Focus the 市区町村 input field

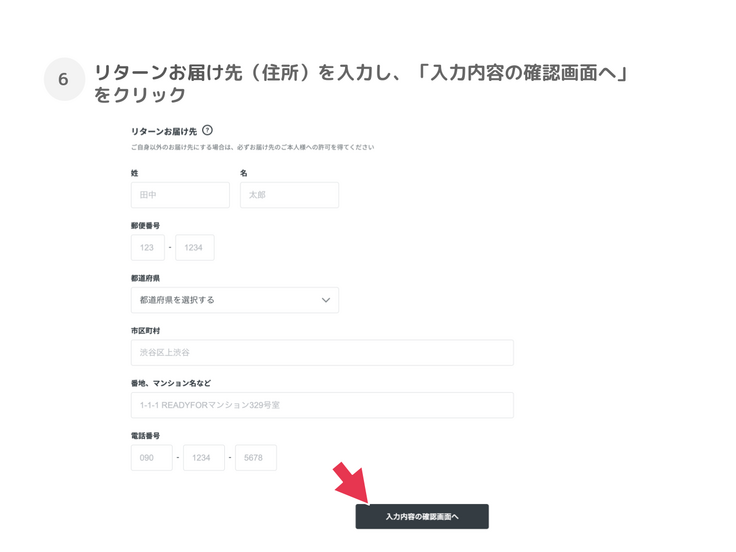coord(322,353)
